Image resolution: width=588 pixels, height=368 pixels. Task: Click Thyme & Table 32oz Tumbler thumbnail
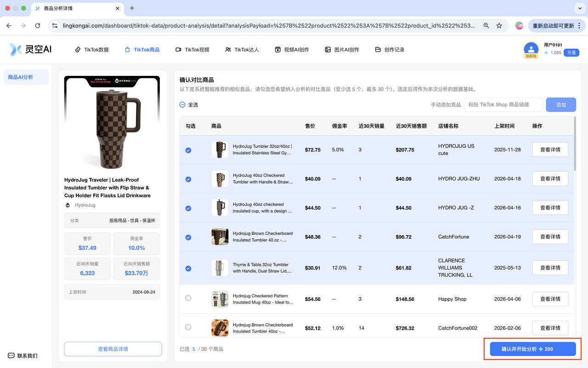tap(220, 268)
